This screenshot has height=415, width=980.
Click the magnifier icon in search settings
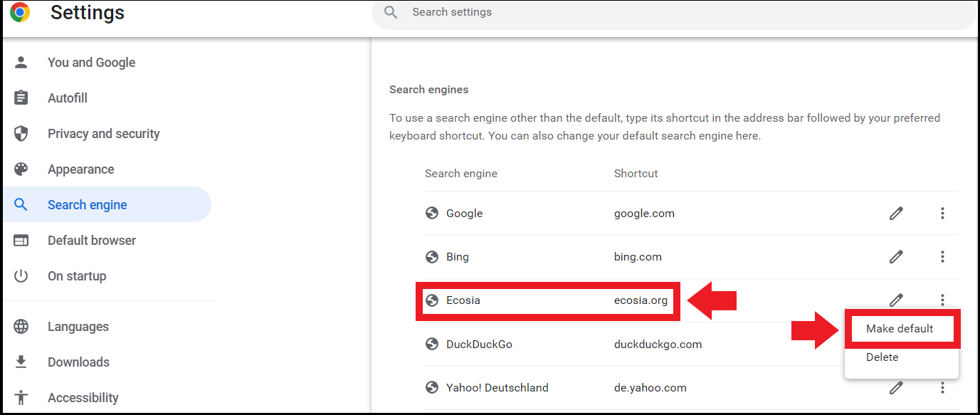pyautogui.click(x=390, y=12)
